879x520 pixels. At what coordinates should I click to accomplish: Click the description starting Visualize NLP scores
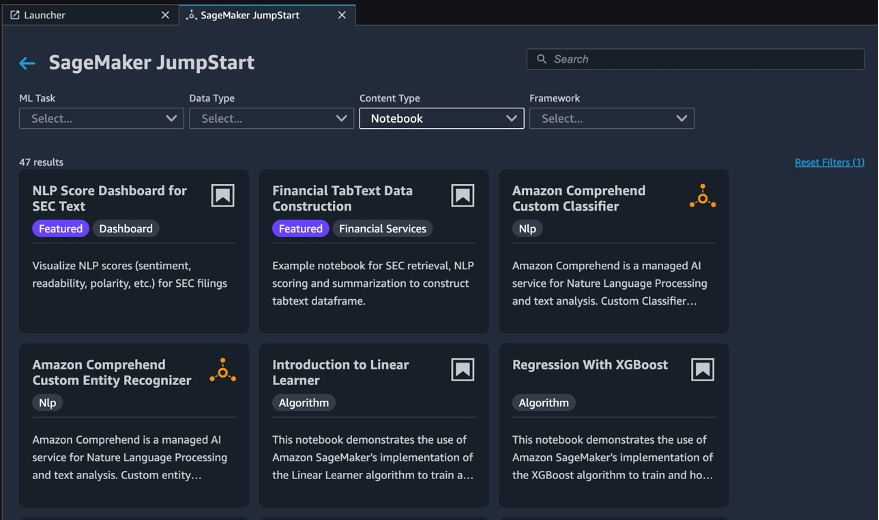pyautogui.click(x=129, y=275)
